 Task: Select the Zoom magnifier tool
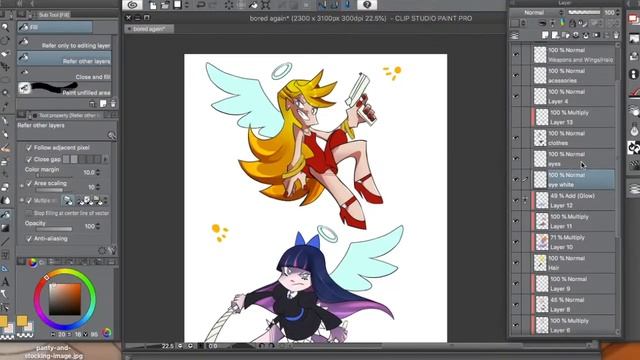click(5, 27)
